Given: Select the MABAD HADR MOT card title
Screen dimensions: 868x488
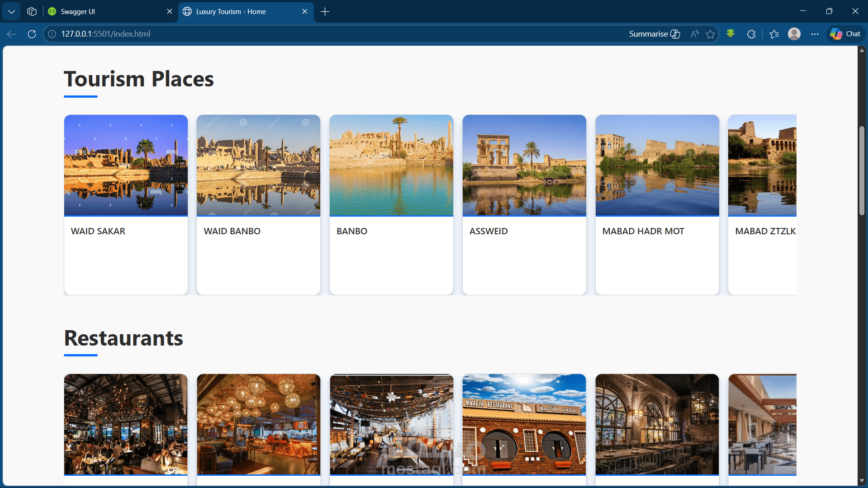Looking at the screenshot, I should [643, 231].
